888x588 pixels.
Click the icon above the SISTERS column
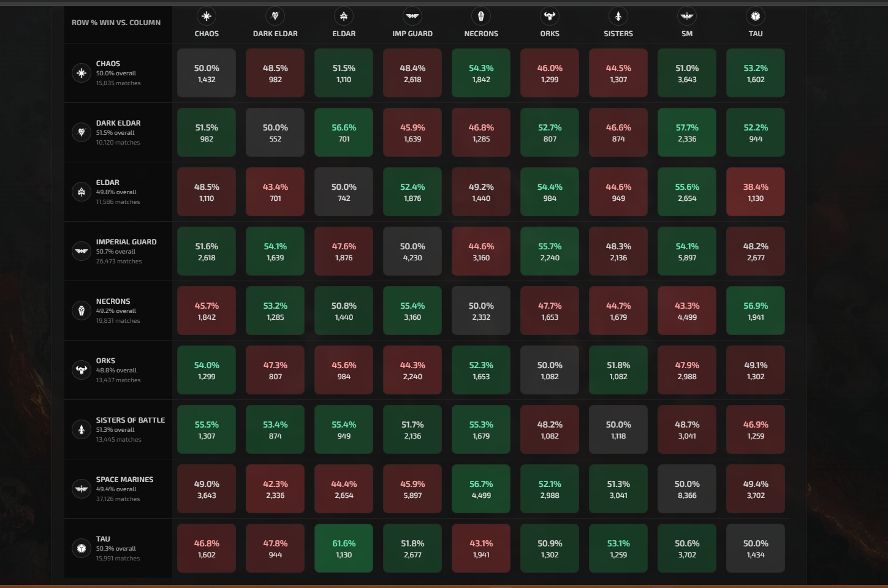point(618,16)
